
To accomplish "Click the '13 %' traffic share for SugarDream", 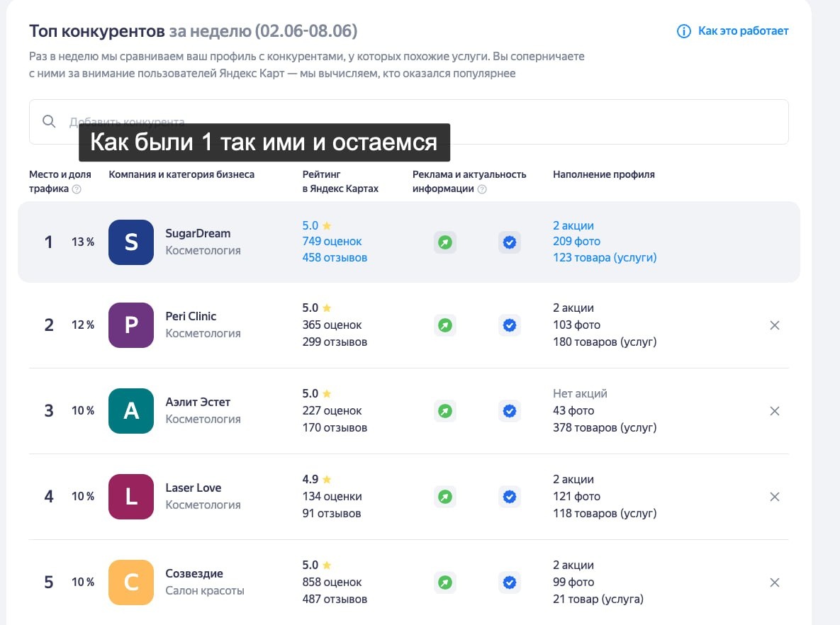I will [83, 242].
